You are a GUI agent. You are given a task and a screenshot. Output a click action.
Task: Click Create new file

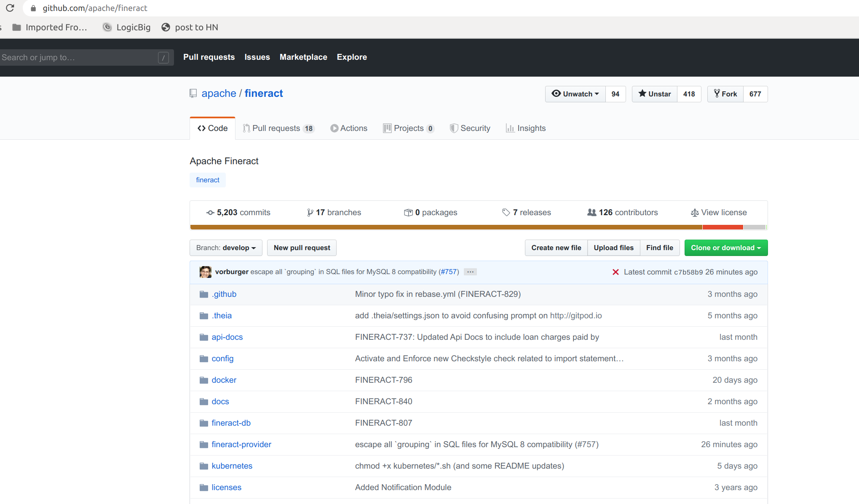556,248
